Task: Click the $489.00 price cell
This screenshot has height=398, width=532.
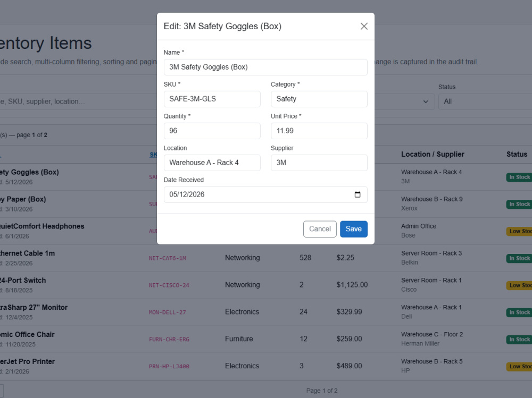Action: click(x=349, y=366)
